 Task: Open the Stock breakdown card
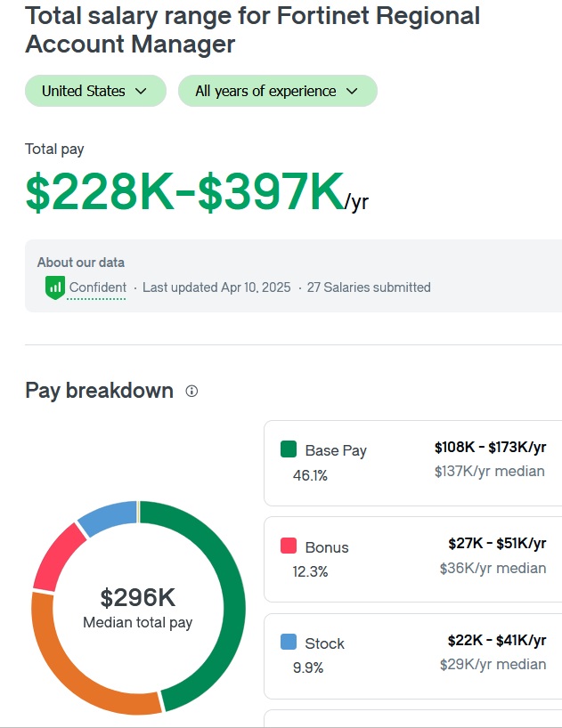click(x=412, y=655)
